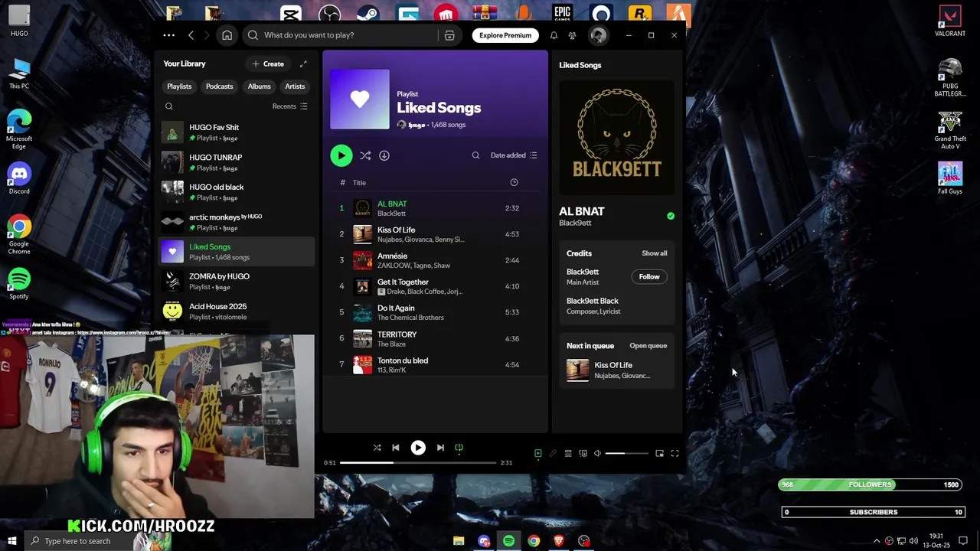This screenshot has height=551, width=980.
Task: Go back with the left arrow in Spotify
Action: click(191, 35)
